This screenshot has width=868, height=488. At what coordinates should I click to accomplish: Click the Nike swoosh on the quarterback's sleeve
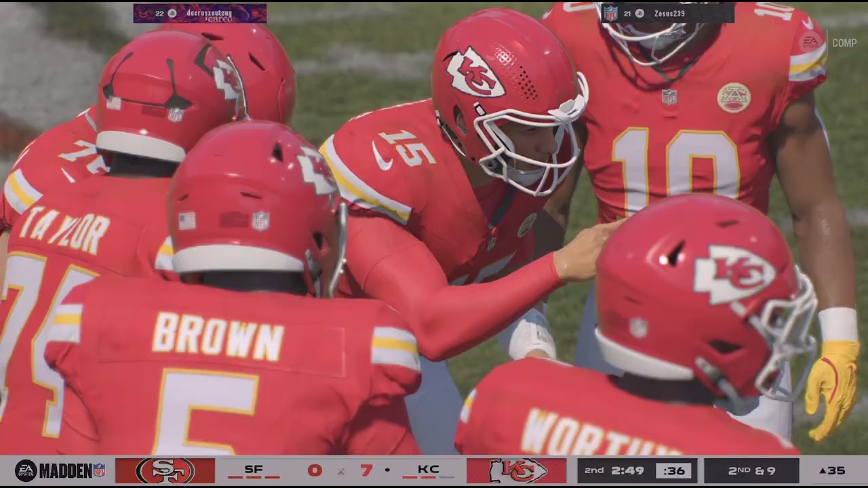(382, 157)
